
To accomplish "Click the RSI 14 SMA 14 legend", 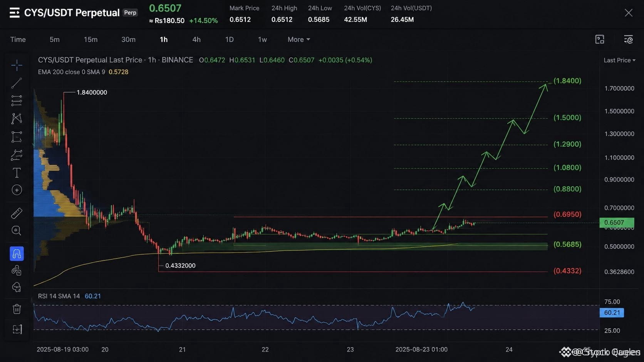I will [59, 296].
